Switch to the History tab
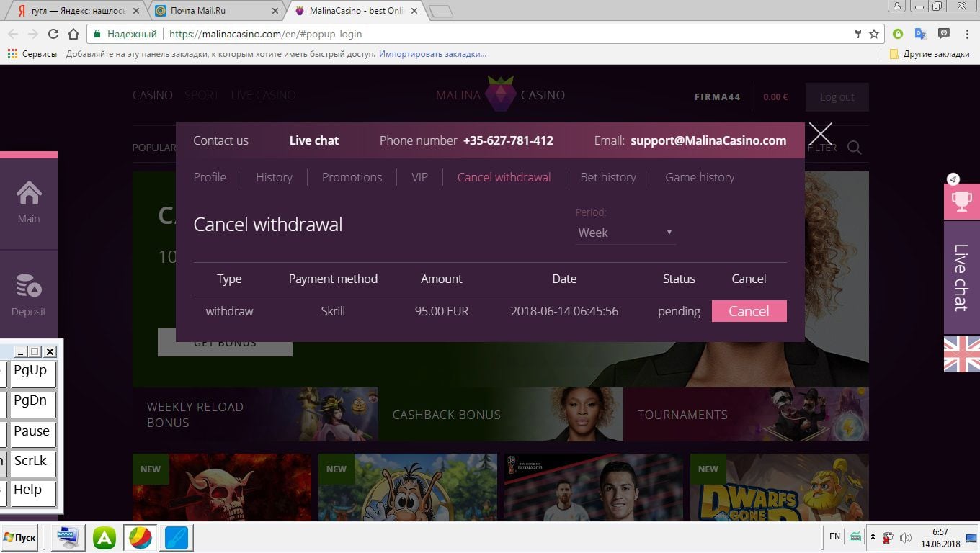The image size is (980, 553). click(x=274, y=177)
